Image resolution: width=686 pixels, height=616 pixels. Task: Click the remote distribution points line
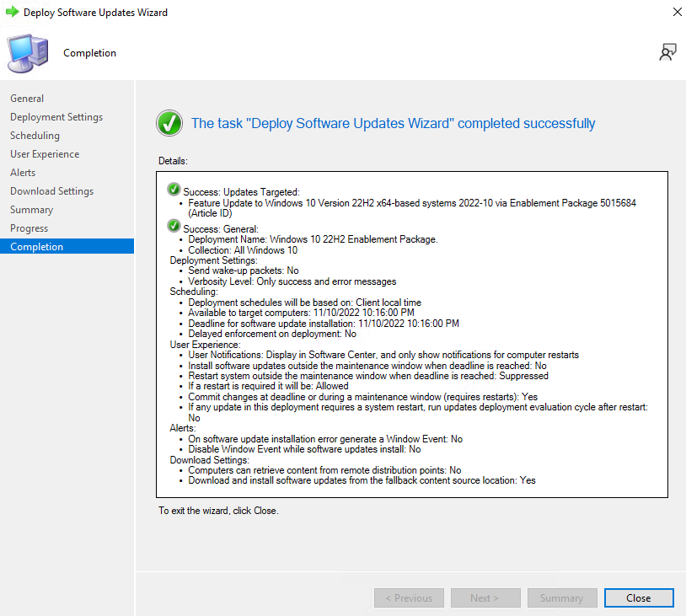tap(324, 470)
